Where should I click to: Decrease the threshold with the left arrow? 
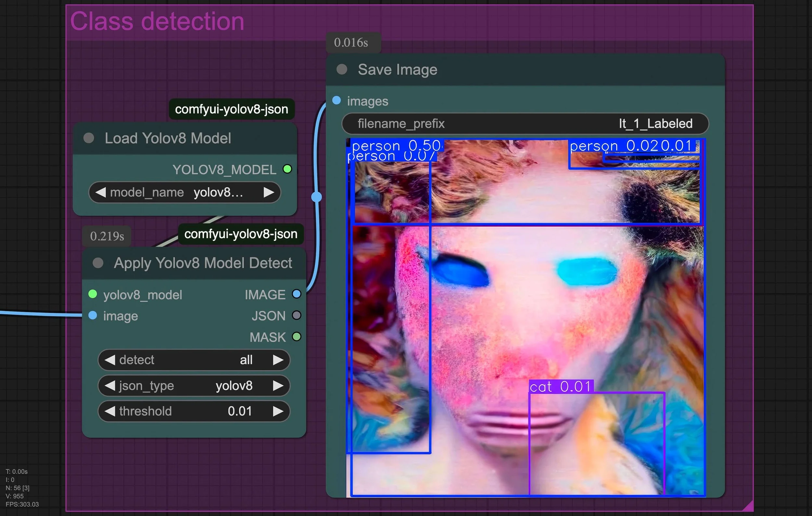click(x=109, y=411)
